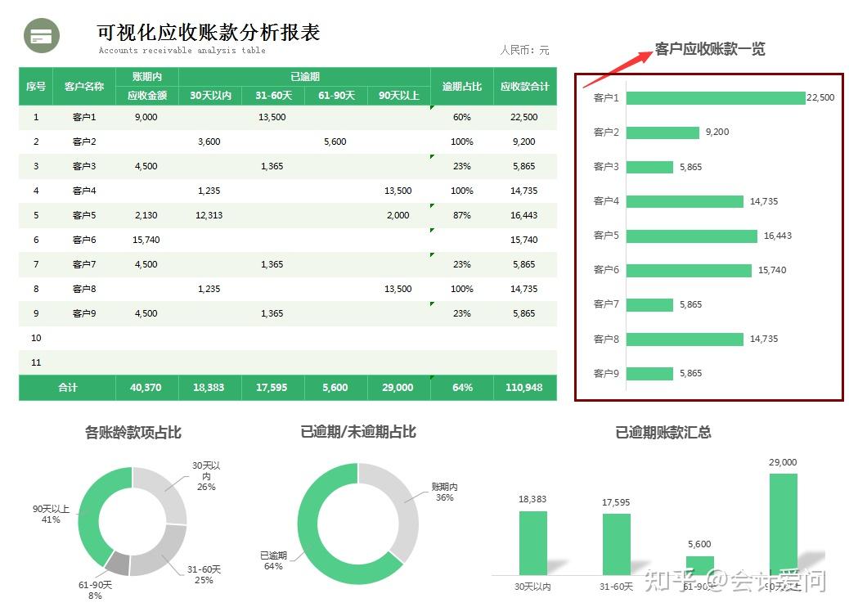Select the 逾期占比 column header
The image size is (849, 616).
point(462,86)
